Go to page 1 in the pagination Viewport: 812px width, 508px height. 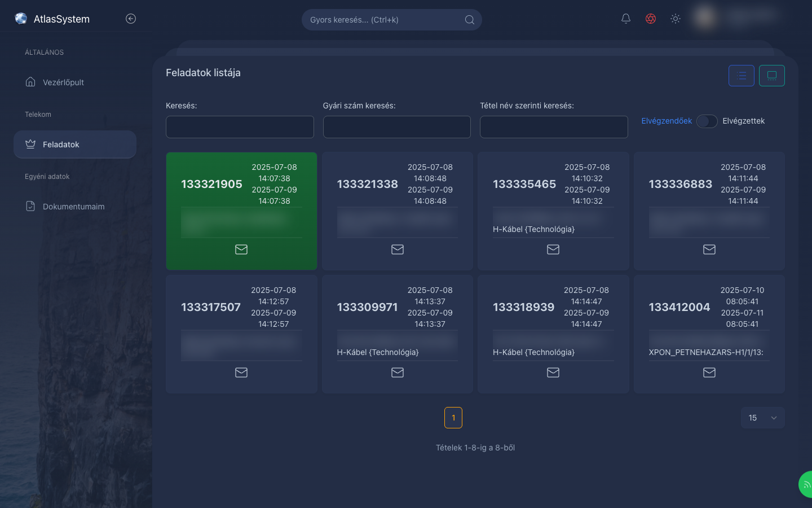[453, 418]
